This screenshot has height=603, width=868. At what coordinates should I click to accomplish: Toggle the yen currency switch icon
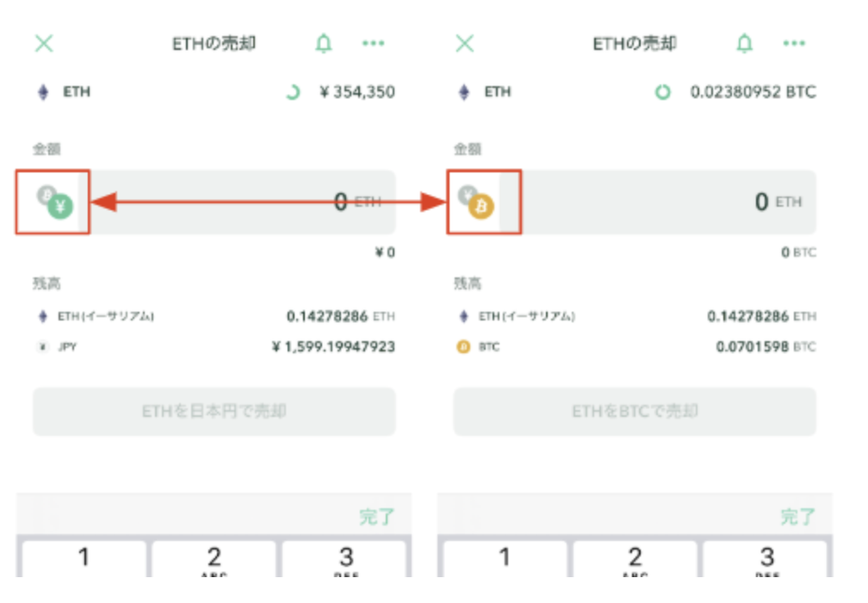55,202
